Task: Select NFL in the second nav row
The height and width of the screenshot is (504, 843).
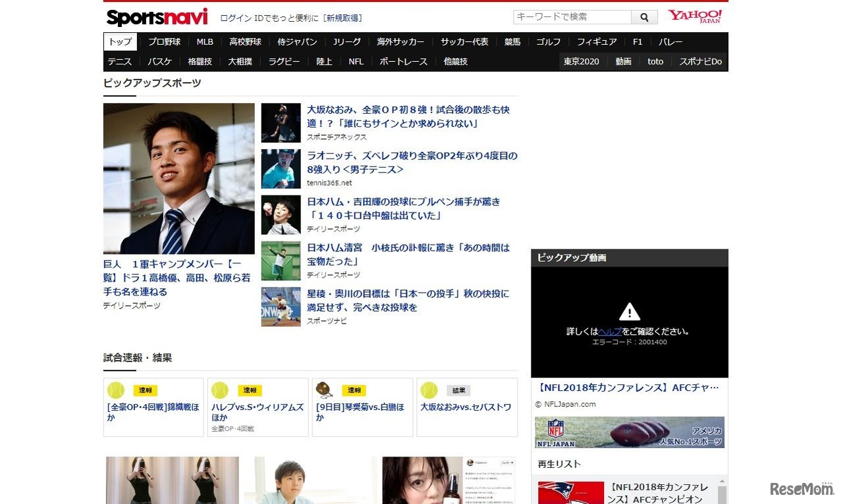Action: point(356,61)
